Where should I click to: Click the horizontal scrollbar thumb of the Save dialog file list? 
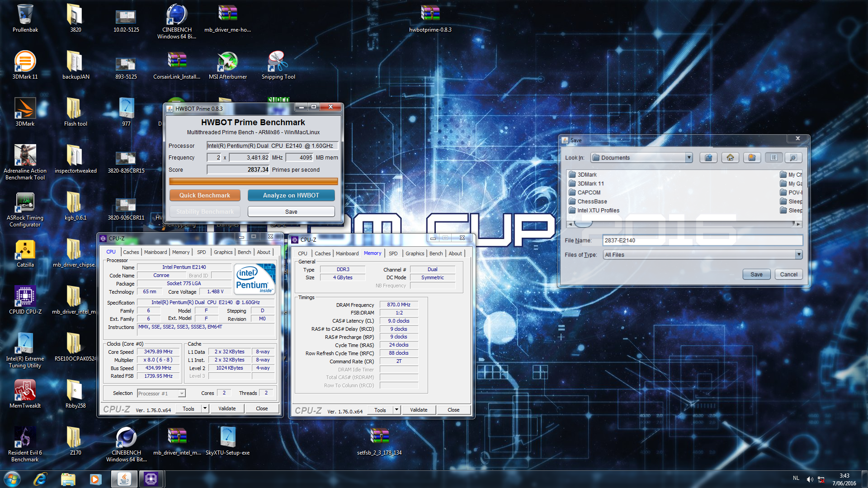point(583,224)
